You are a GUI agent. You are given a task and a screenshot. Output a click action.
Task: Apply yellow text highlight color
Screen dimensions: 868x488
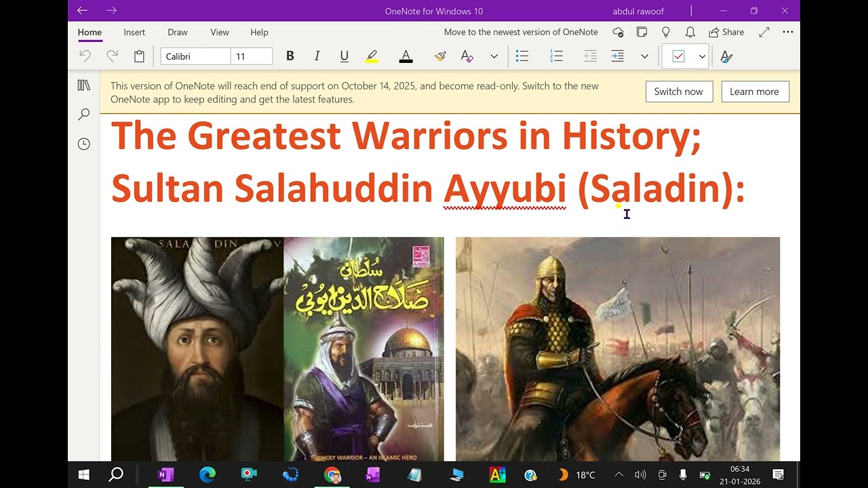(x=372, y=56)
